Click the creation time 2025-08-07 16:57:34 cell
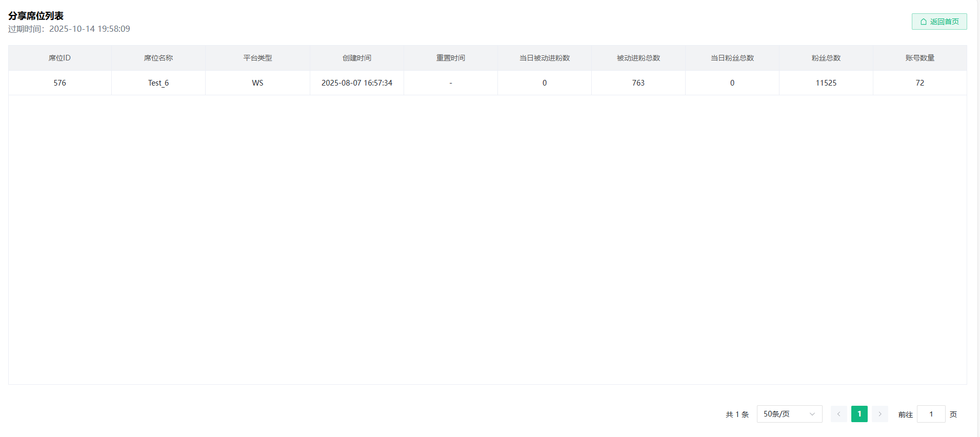This screenshot has width=980, height=437. tap(357, 83)
